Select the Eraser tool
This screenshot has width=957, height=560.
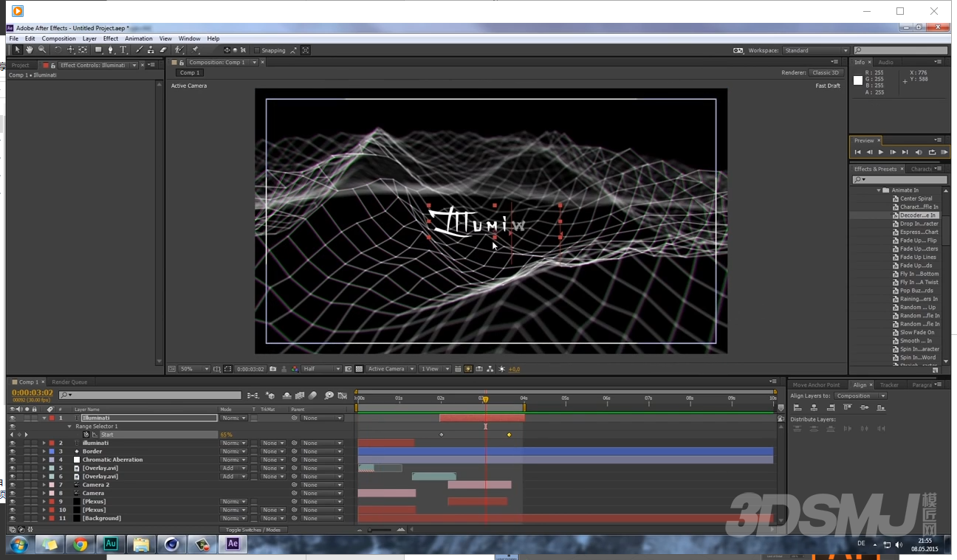[x=163, y=50]
